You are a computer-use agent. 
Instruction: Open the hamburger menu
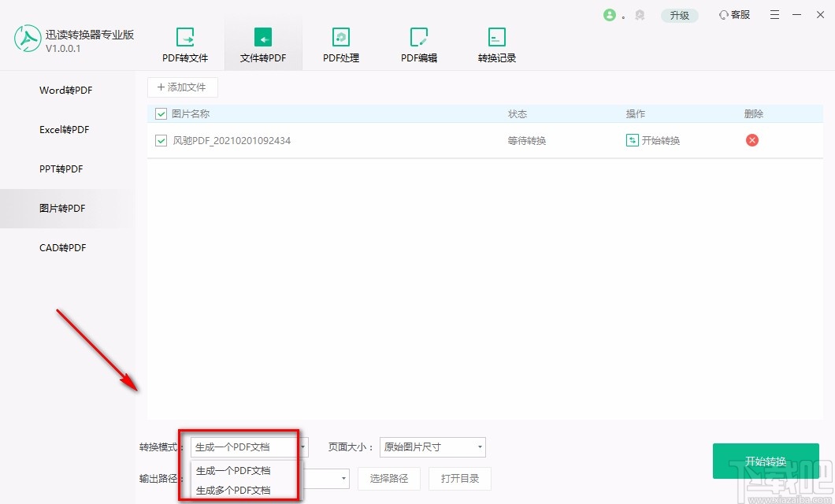pos(774,14)
